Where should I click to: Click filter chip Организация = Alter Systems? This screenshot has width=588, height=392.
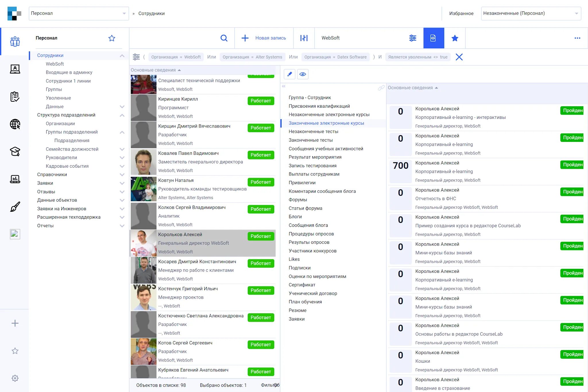click(252, 57)
